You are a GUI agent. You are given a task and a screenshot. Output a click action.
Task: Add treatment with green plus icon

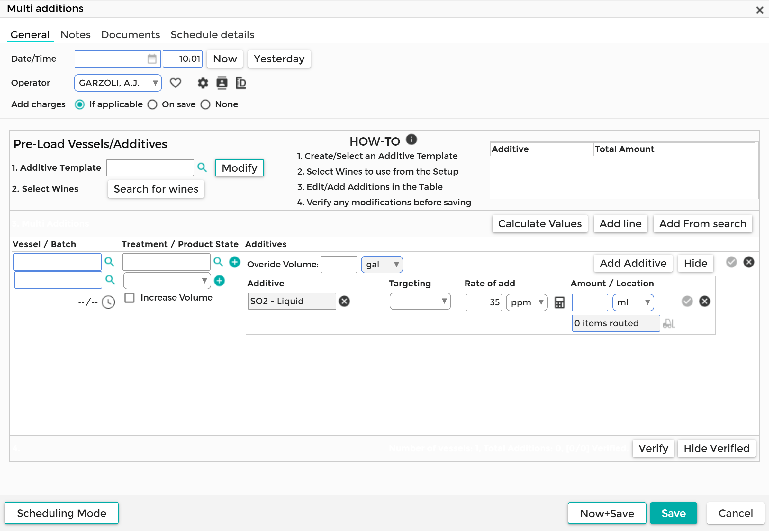pyautogui.click(x=235, y=262)
